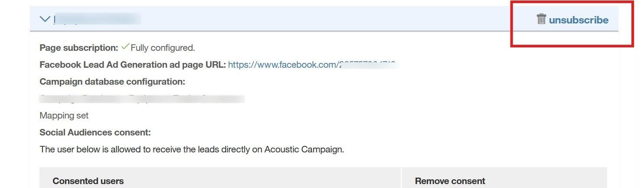Click the "Remove consent" column header

coord(450,181)
